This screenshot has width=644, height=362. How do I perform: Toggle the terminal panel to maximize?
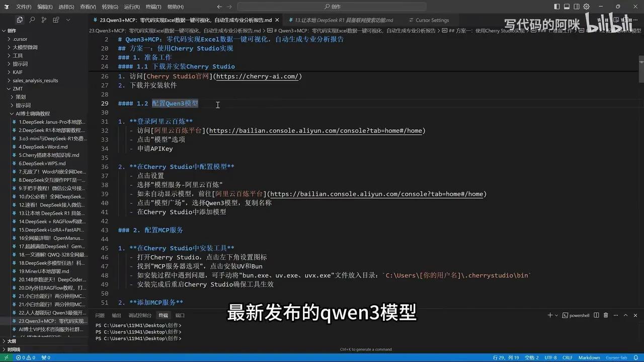[626, 315]
